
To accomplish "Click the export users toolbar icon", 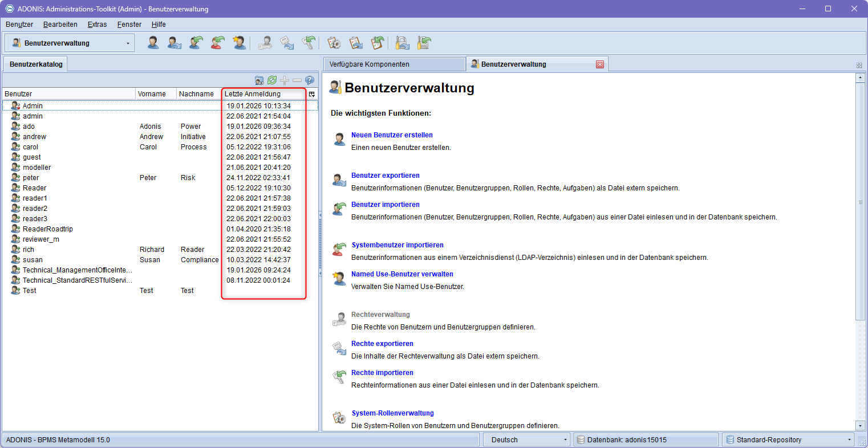I will click(175, 43).
